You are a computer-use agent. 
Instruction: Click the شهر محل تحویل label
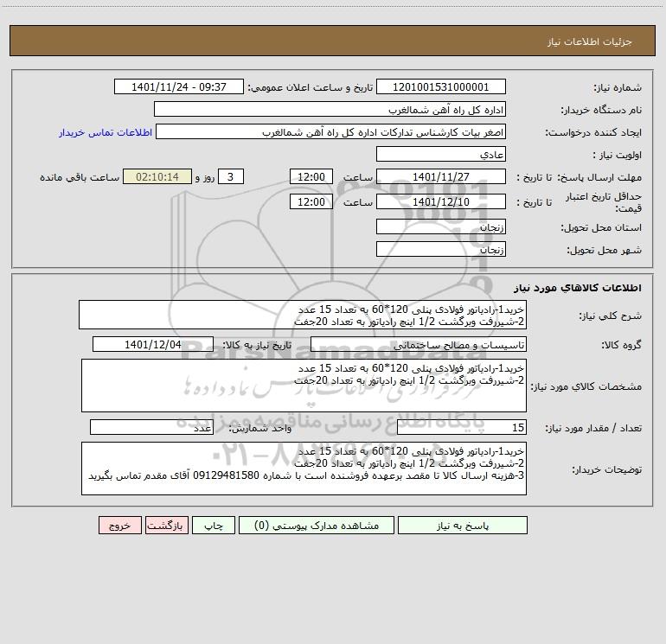[x=605, y=251]
